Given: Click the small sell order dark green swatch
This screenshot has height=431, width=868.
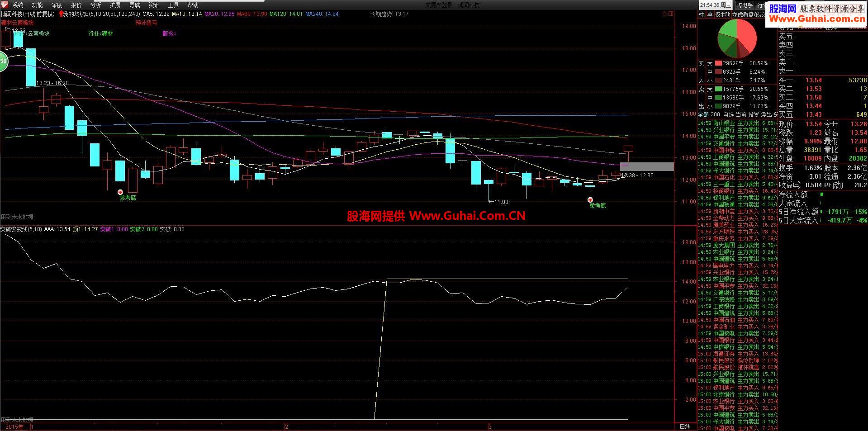Looking at the screenshot, I should coord(718,107).
